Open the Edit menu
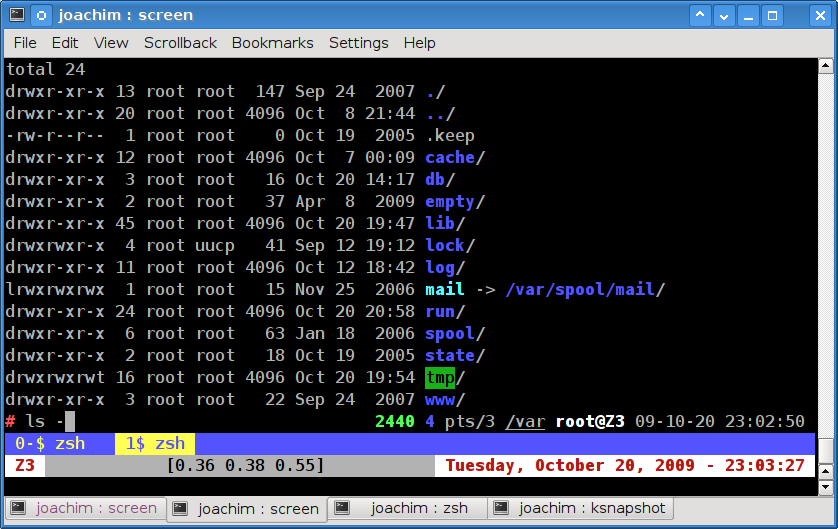Viewport: 838px width, 529px height. (x=65, y=43)
